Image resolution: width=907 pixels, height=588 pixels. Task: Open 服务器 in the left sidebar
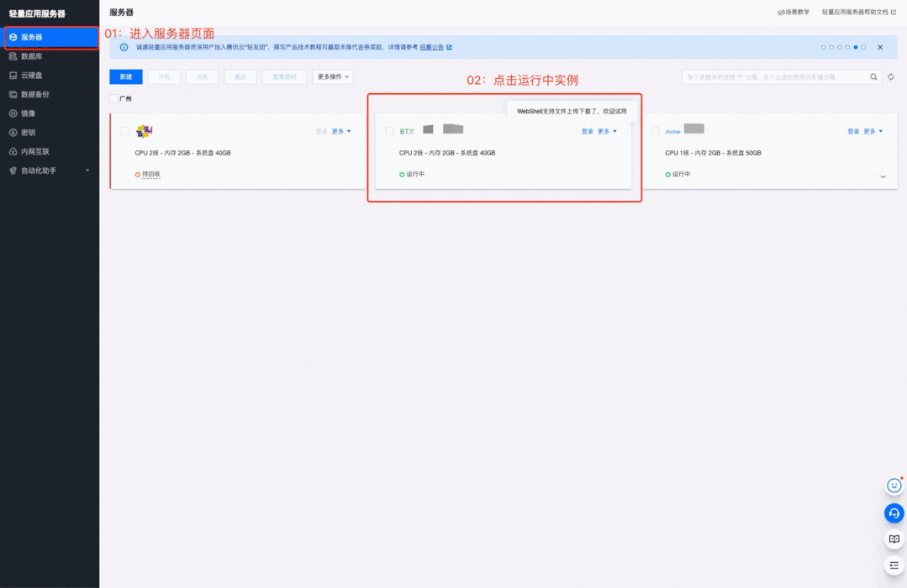point(51,37)
